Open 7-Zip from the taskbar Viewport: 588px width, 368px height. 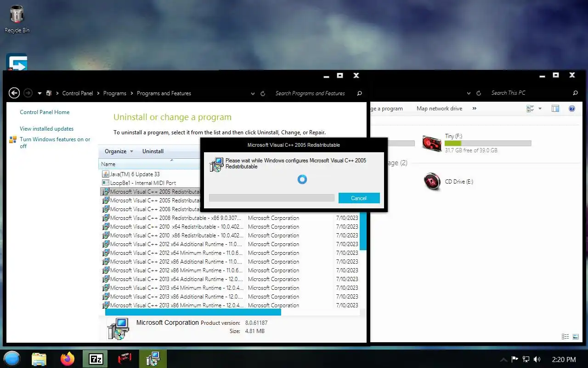tap(96, 359)
